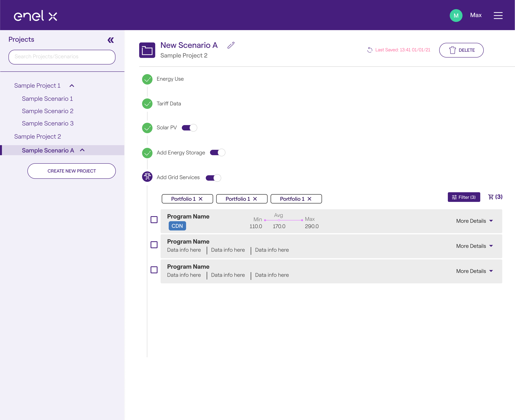The height and width of the screenshot is (420, 515).
Task: Click the New Scenario A title
Action: [189, 45]
